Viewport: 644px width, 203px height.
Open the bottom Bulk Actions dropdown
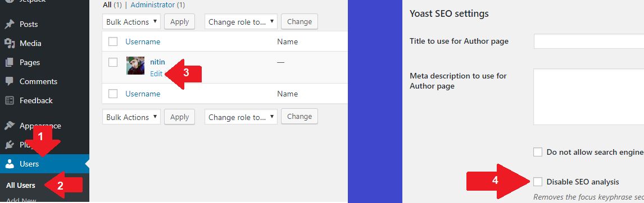pos(131,117)
